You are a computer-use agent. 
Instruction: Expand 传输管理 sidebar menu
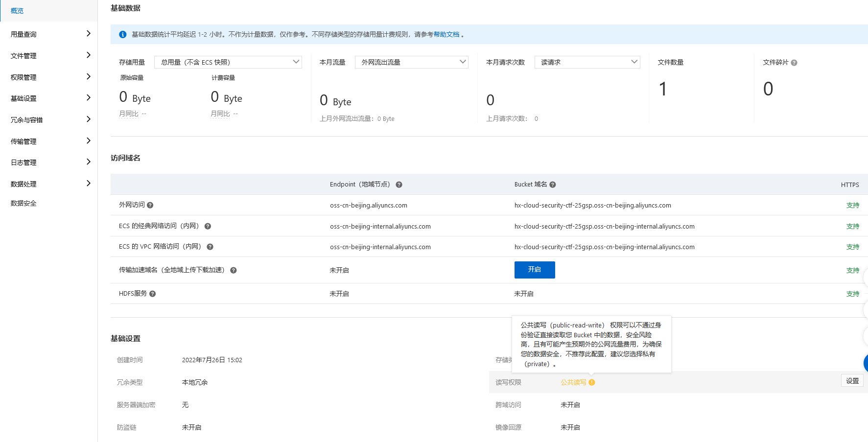(x=49, y=141)
